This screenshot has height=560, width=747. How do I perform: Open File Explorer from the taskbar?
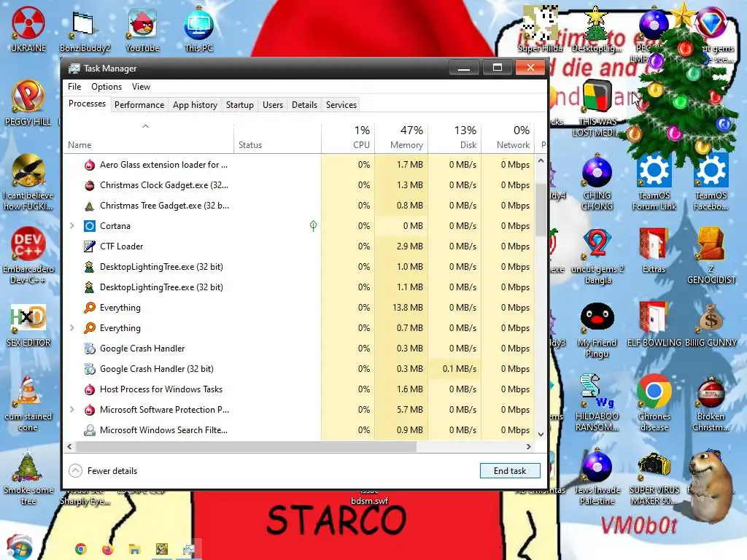coord(135,549)
